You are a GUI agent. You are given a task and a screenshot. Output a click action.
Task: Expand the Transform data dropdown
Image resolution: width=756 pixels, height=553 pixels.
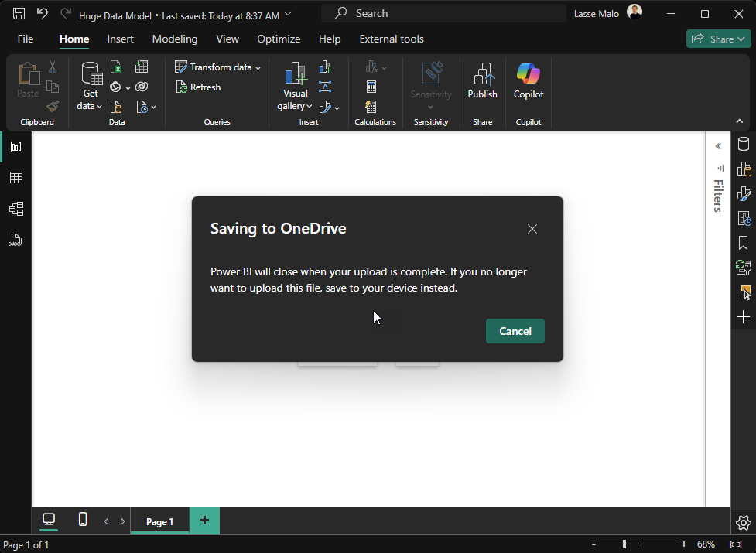pyautogui.click(x=258, y=68)
